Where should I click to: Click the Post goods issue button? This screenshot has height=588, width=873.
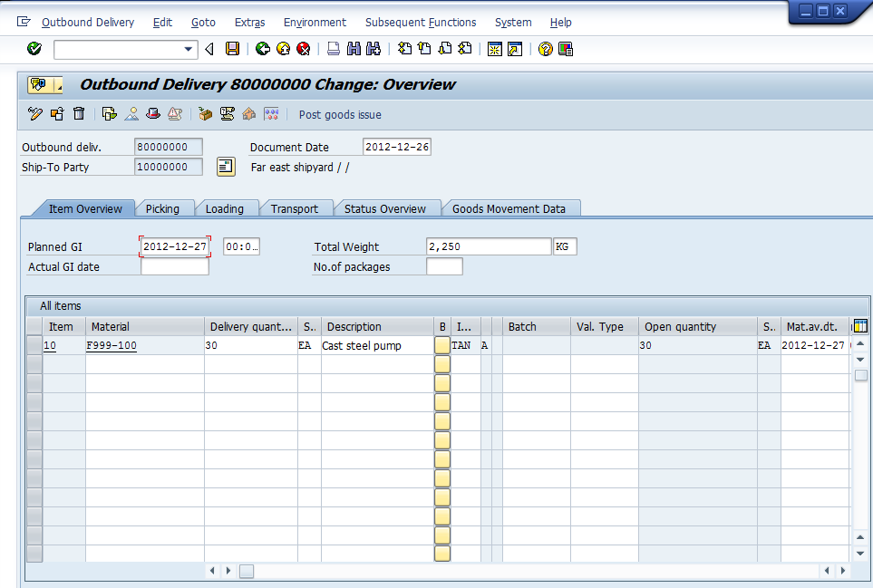(x=339, y=114)
